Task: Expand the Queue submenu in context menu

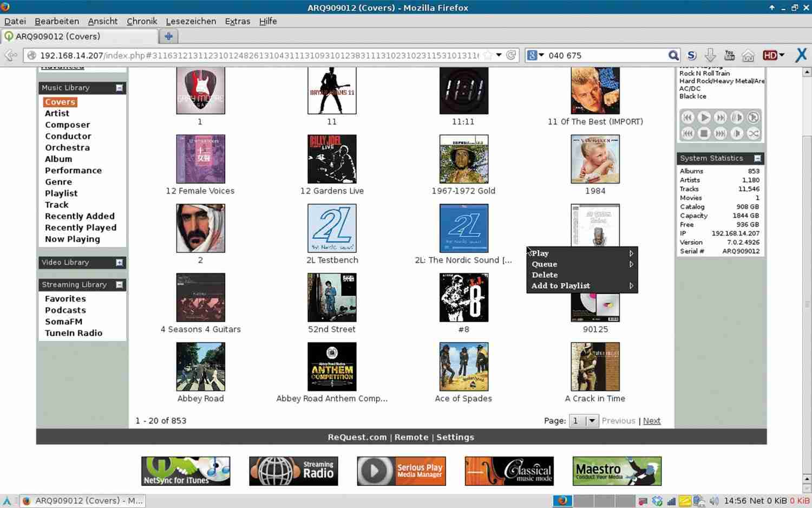Action: point(582,264)
